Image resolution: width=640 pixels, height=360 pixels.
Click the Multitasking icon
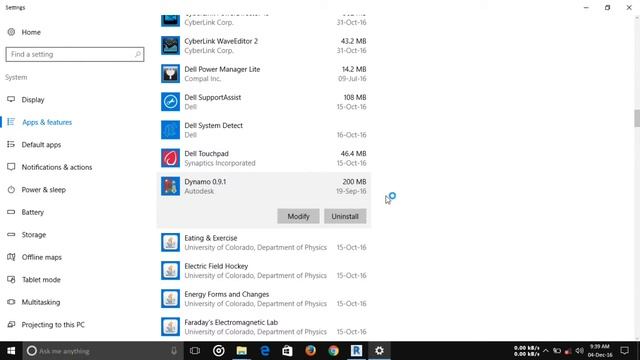[x=11, y=302]
